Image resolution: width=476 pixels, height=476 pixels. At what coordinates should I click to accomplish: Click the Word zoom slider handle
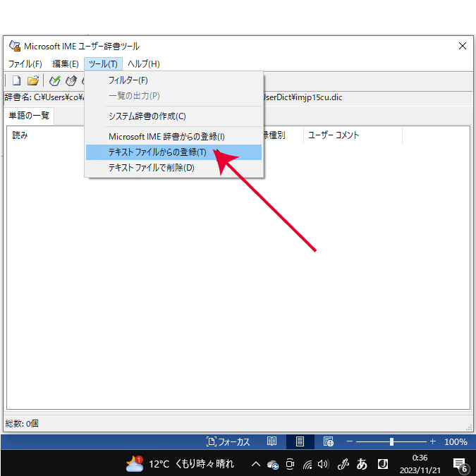pyautogui.click(x=391, y=441)
